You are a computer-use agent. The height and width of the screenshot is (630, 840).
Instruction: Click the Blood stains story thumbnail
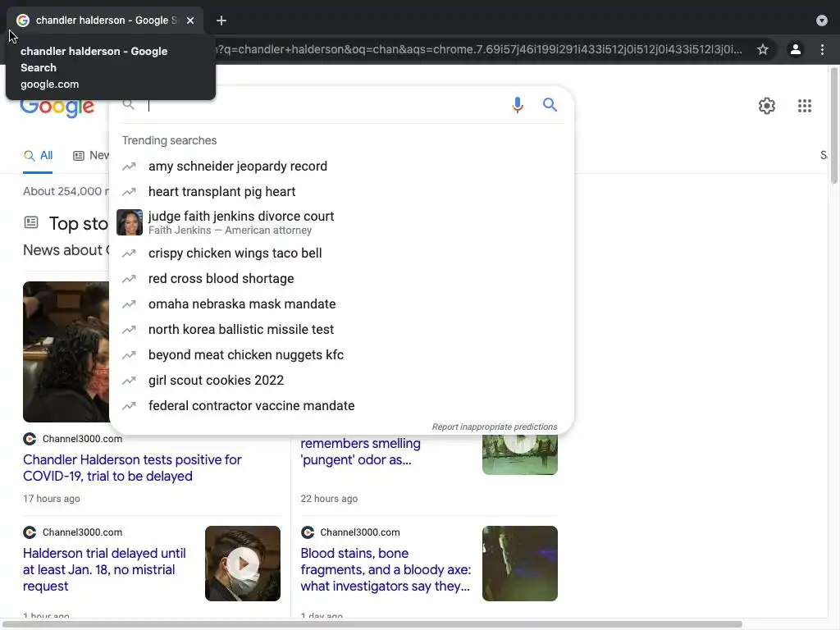pyautogui.click(x=519, y=564)
